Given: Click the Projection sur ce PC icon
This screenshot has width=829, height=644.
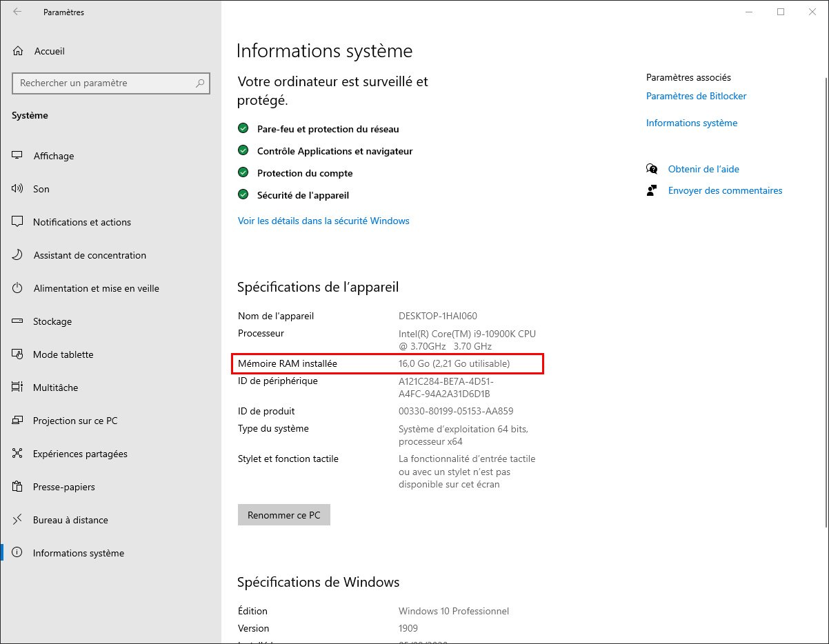Looking at the screenshot, I should click(x=18, y=421).
